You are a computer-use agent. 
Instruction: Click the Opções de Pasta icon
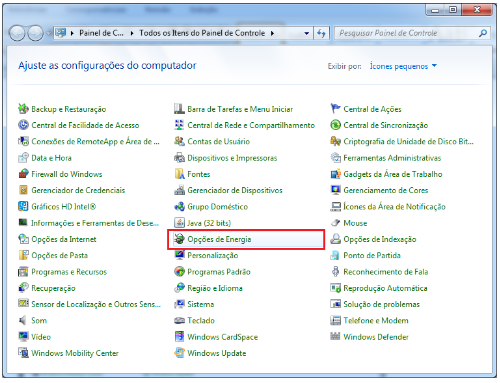pyautogui.click(x=23, y=255)
